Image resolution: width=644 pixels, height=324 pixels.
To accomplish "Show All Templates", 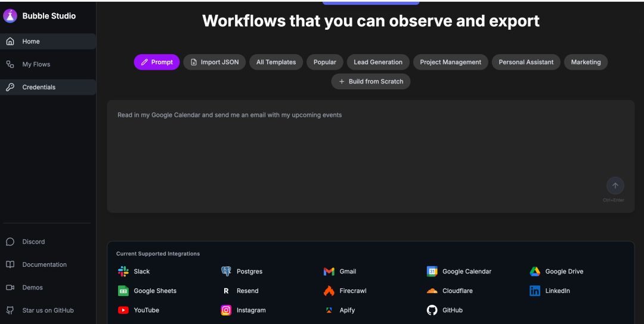I will click(276, 62).
